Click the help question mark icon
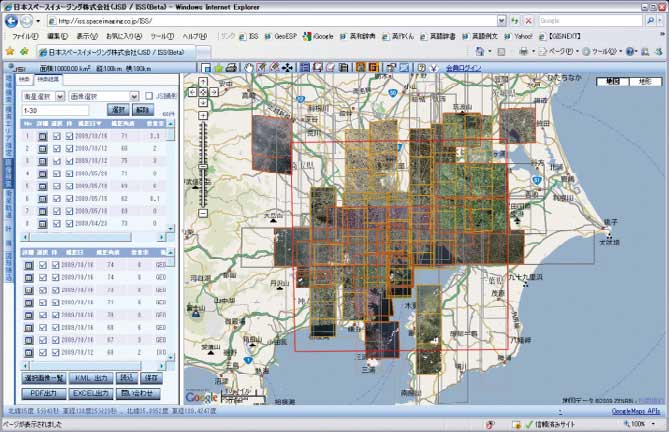Image resolution: width=669 pixels, height=432 pixels. tap(420, 68)
